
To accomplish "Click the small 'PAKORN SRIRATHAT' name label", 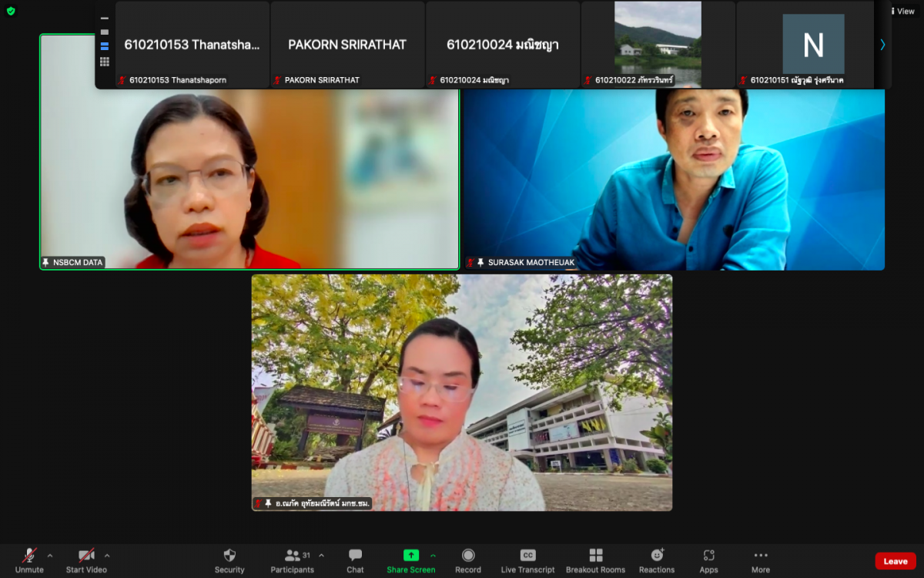I will tap(322, 80).
